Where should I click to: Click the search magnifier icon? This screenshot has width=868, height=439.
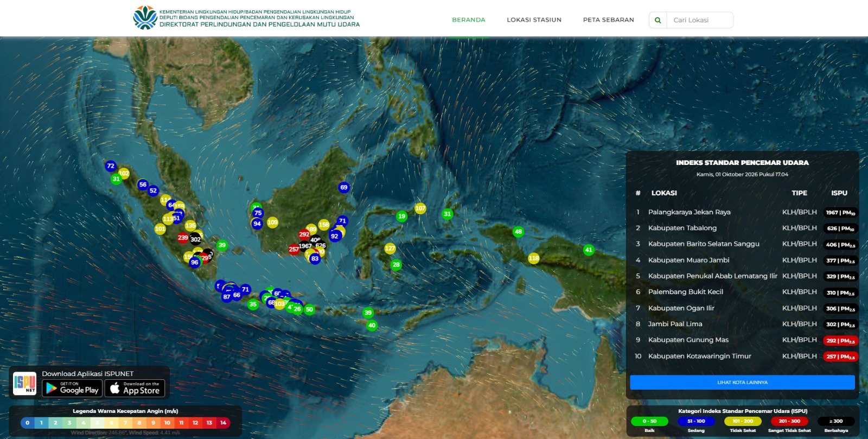point(658,20)
